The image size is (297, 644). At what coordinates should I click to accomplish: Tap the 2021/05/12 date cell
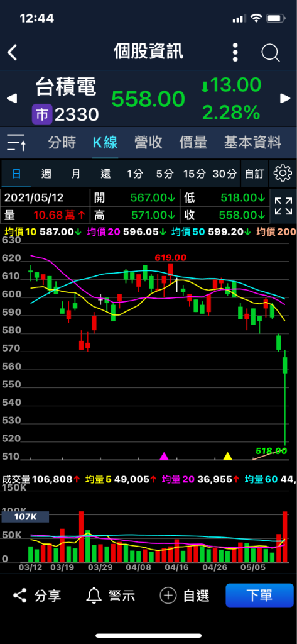click(45, 198)
